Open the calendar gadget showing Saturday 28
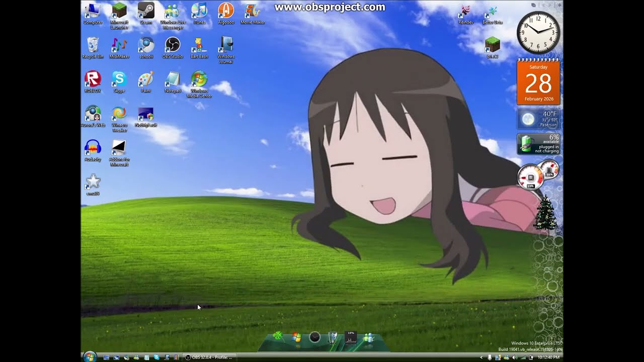Image resolution: width=644 pixels, height=362 pixels. coord(538,83)
